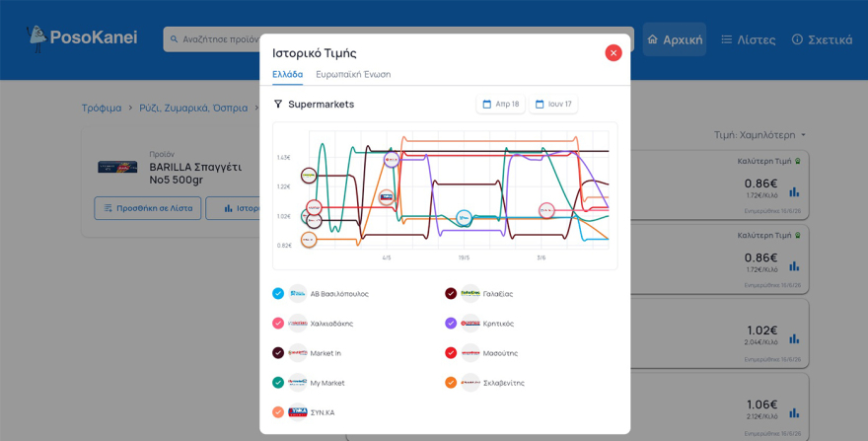Click the BARILLA spaghetti product thumbnail
The height and width of the screenshot is (441, 868).
click(x=117, y=167)
